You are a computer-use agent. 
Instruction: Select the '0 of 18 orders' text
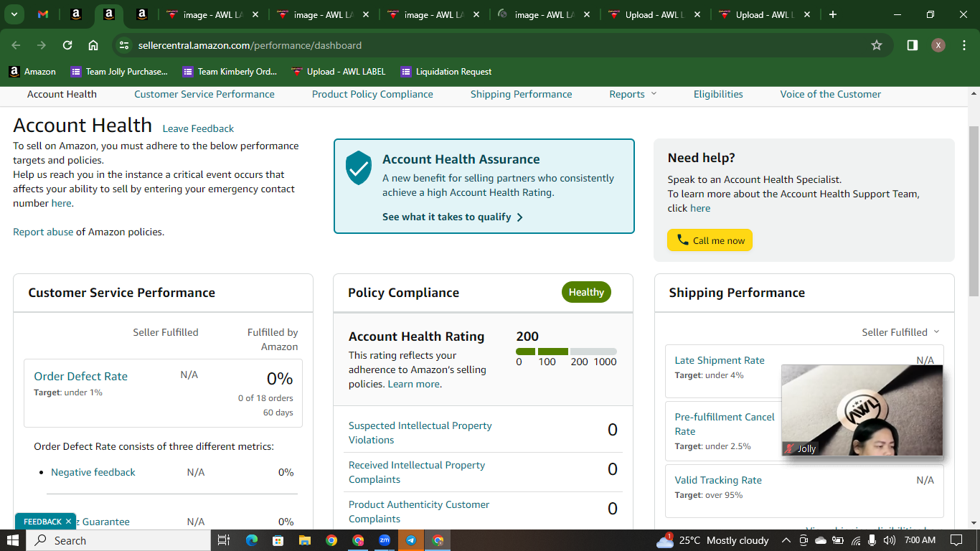[265, 398]
